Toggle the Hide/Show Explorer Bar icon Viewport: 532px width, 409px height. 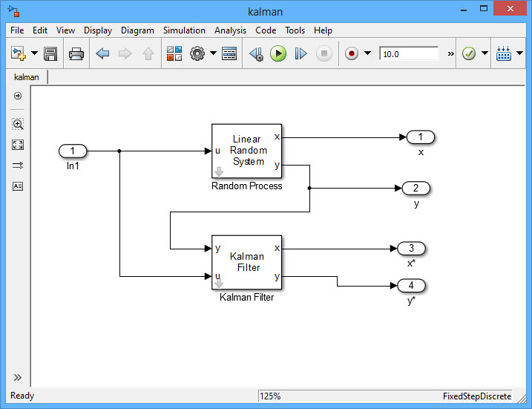[18, 96]
